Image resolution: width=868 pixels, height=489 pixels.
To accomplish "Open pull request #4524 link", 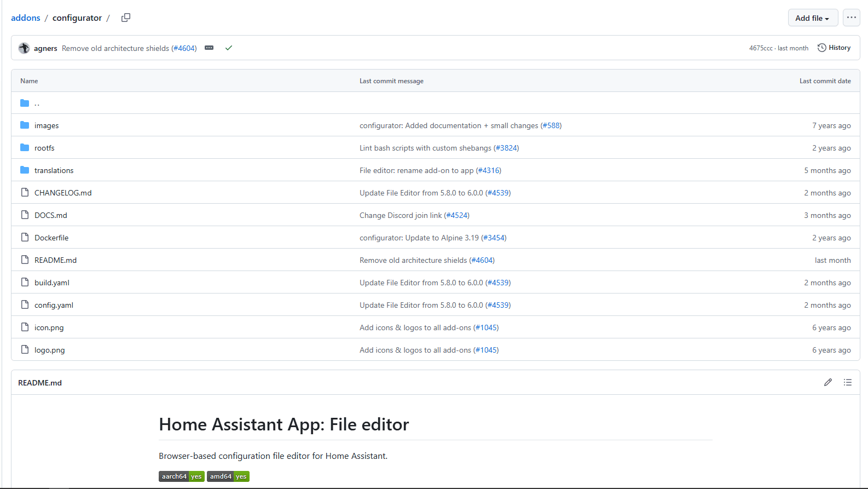I will click(457, 216).
